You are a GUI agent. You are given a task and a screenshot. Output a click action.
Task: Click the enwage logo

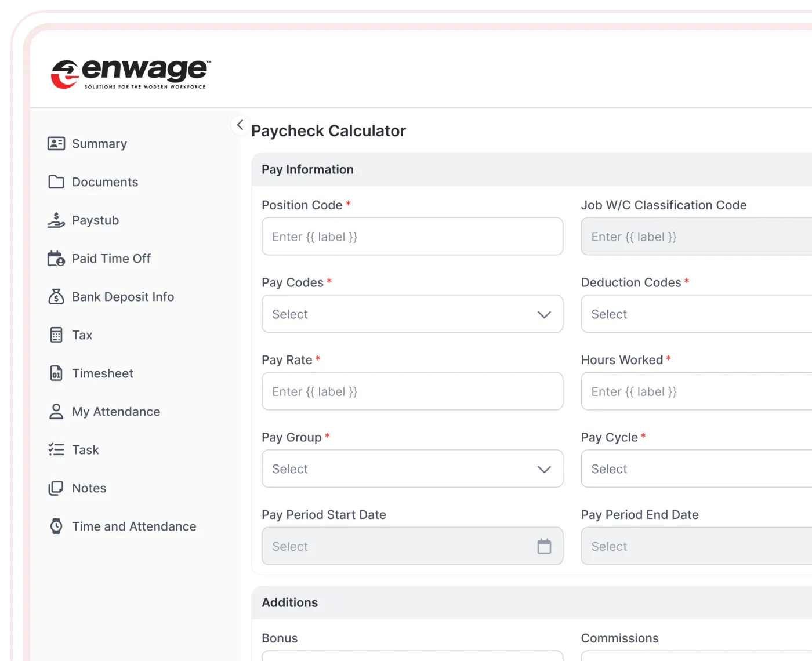click(131, 74)
